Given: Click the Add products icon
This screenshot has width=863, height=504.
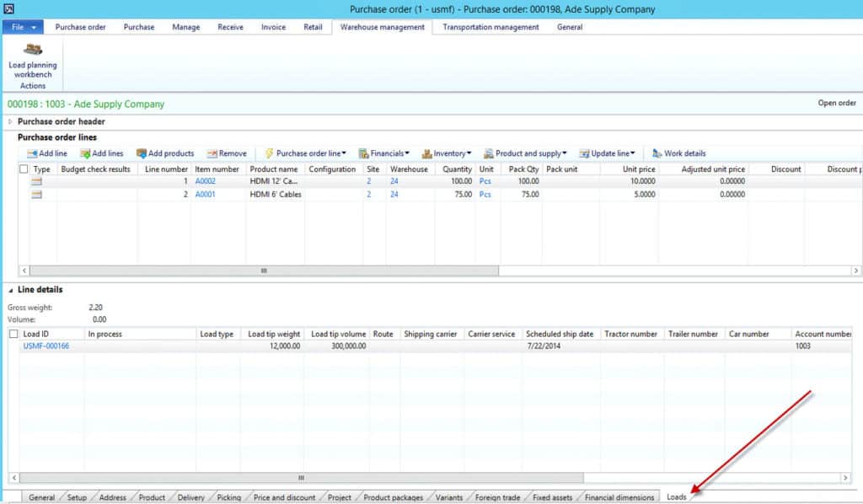Looking at the screenshot, I should coord(142,153).
